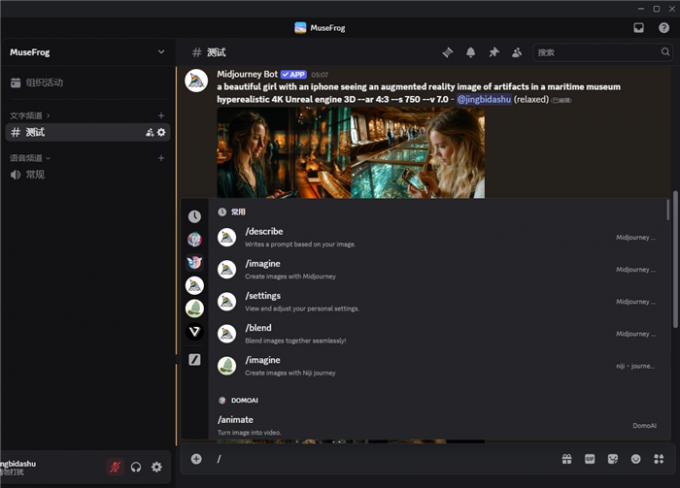The height and width of the screenshot is (488, 680).
Task: Invite people to 测试 channel icon
Action: pos(150,132)
